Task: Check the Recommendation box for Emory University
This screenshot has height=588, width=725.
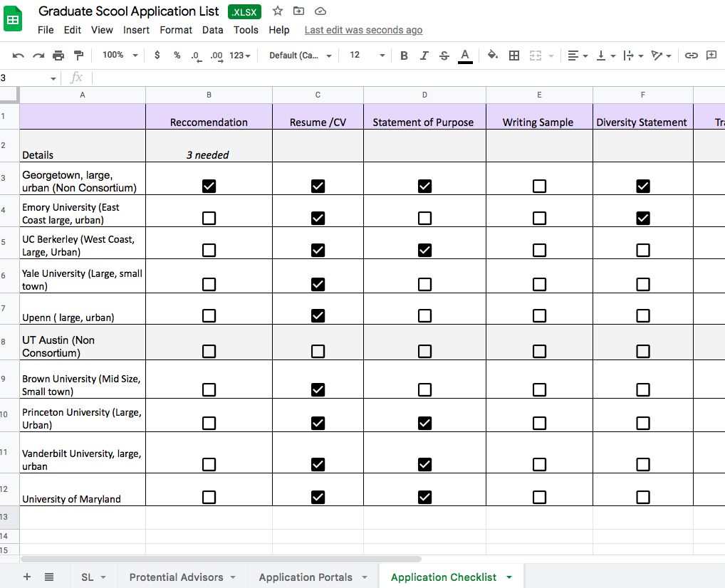Action: tap(209, 219)
